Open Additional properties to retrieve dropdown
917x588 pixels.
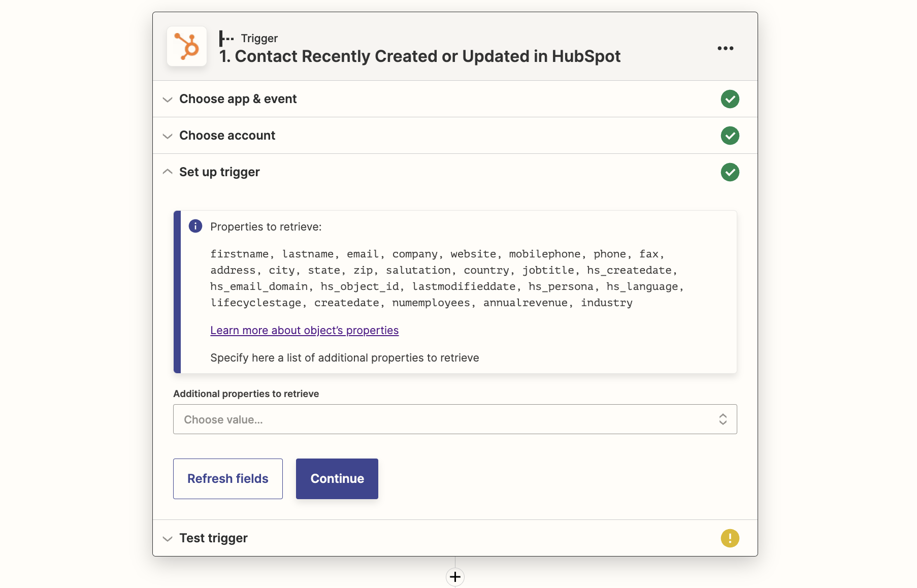(447, 419)
